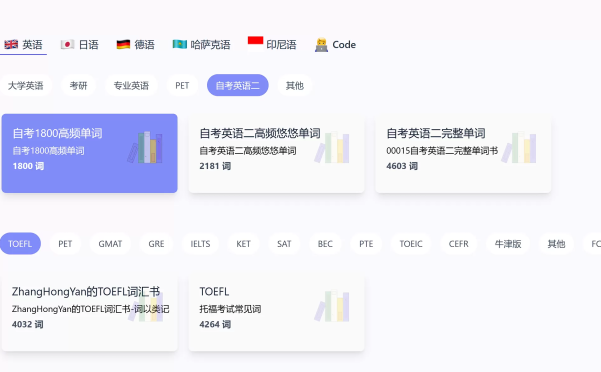Select the GMAT exam chip
The width and height of the screenshot is (601, 372).
110,244
